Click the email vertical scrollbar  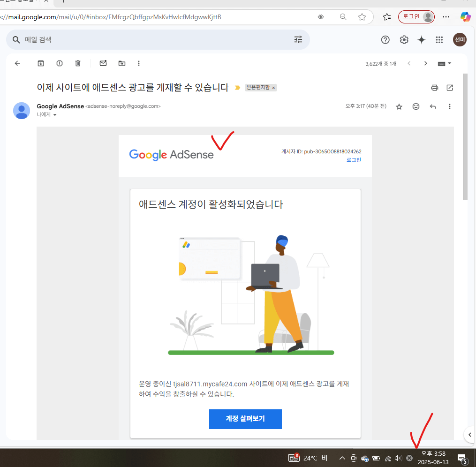coord(465,137)
